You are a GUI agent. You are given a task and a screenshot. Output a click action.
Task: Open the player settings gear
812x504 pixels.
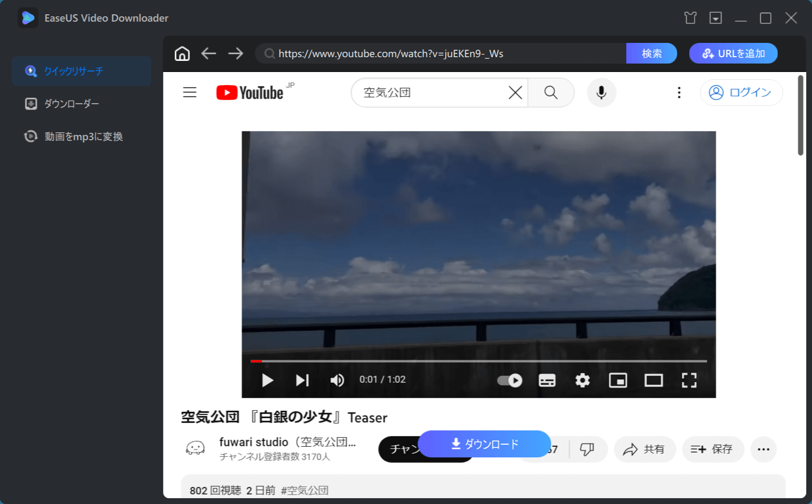click(582, 380)
